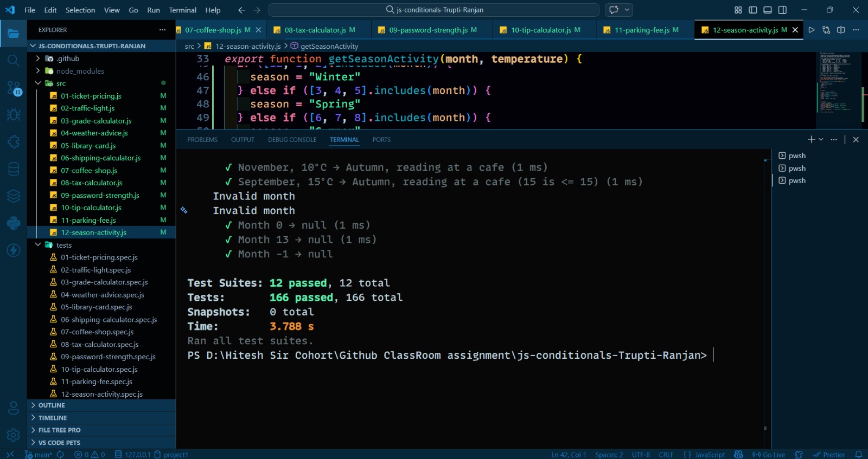Open the Extensions view
Screen dimensions: 868x459
(x=14, y=142)
